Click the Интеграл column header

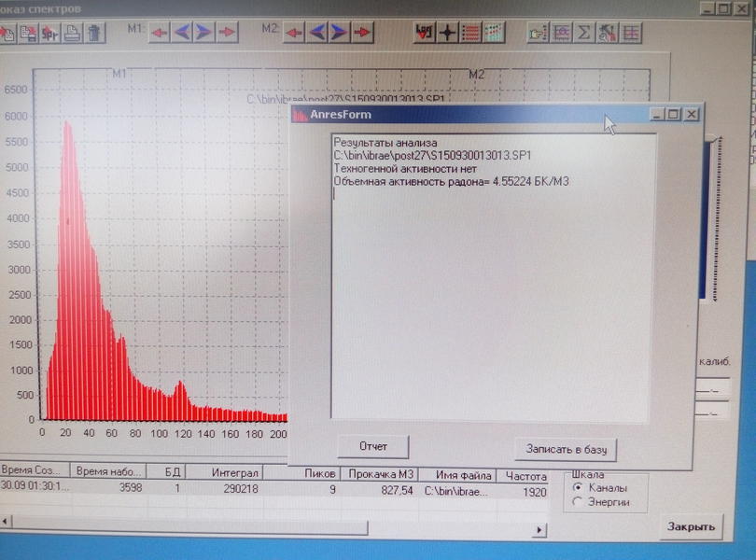tap(225, 472)
